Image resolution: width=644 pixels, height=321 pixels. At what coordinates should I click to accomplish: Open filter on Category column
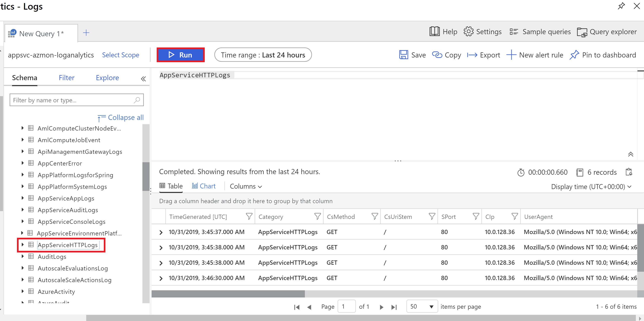click(x=317, y=216)
